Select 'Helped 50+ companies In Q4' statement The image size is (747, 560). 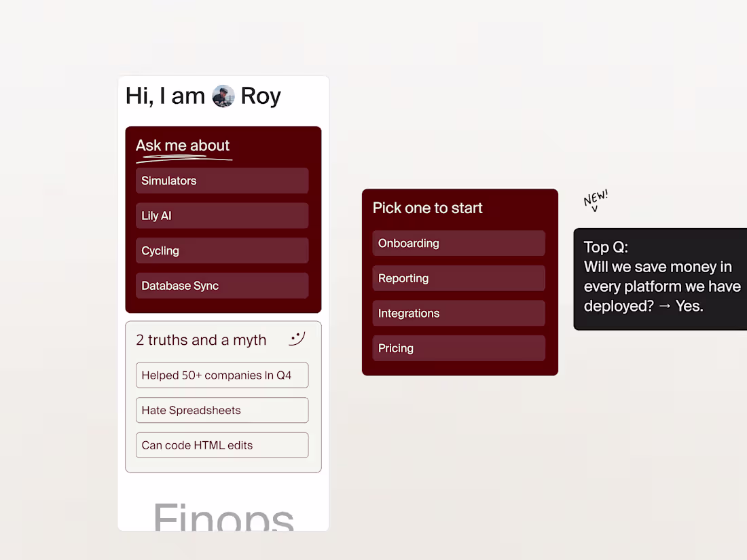coord(222,375)
